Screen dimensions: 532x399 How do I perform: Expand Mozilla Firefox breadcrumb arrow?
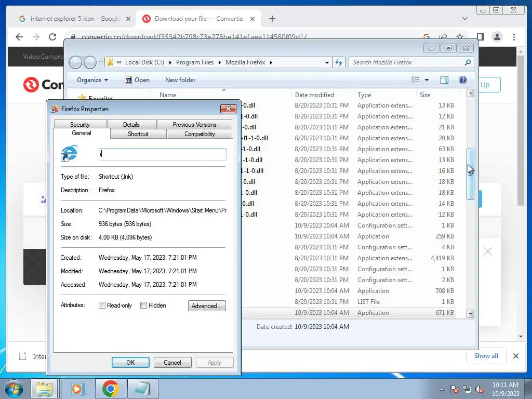[x=271, y=62]
